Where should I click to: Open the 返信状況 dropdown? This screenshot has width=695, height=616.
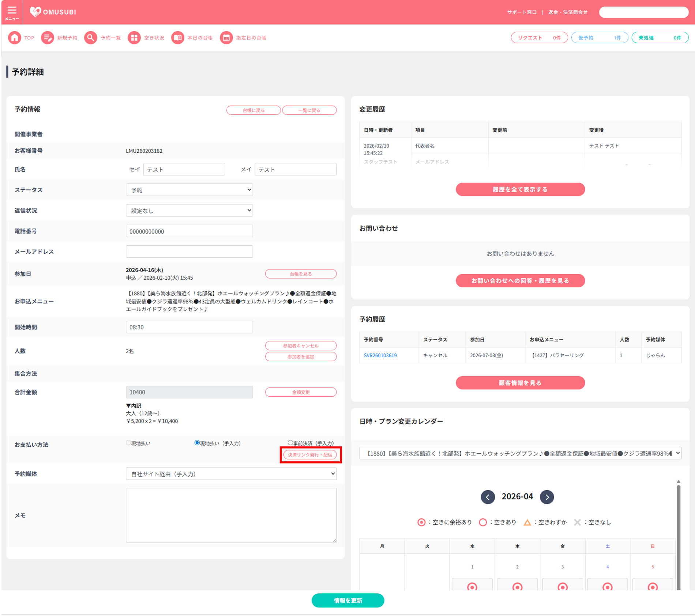[x=189, y=211]
